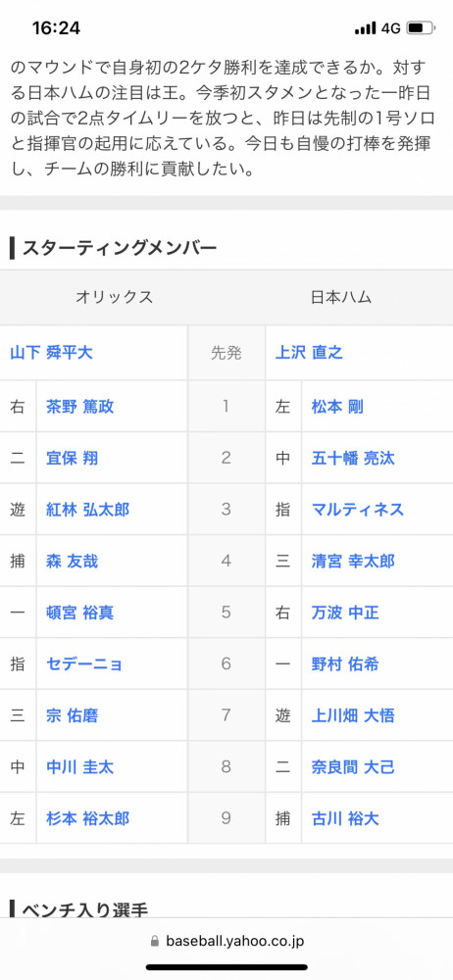Open マルティネス player profile
453x980 pixels.
point(358,510)
